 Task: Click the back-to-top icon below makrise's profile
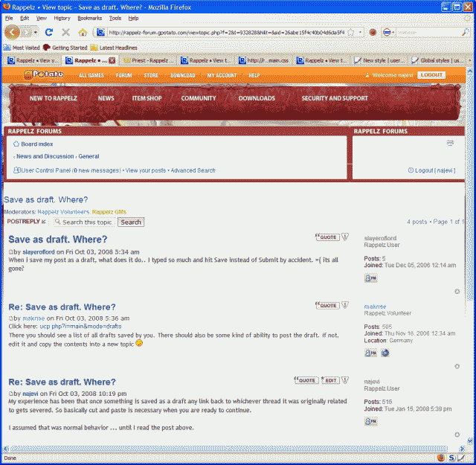[457, 366]
